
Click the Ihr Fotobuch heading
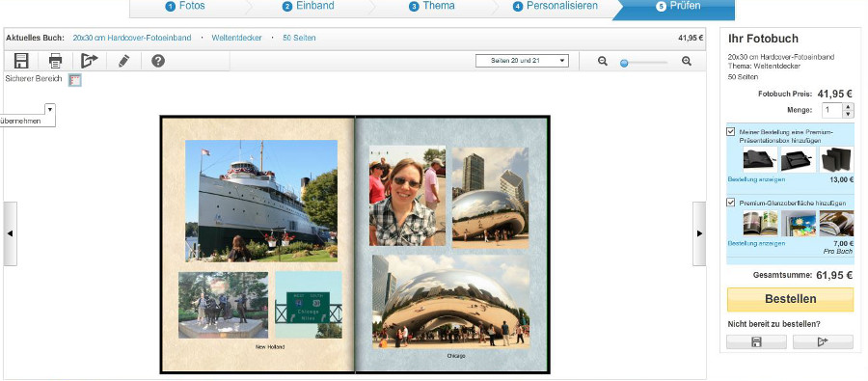coord(763,39)
